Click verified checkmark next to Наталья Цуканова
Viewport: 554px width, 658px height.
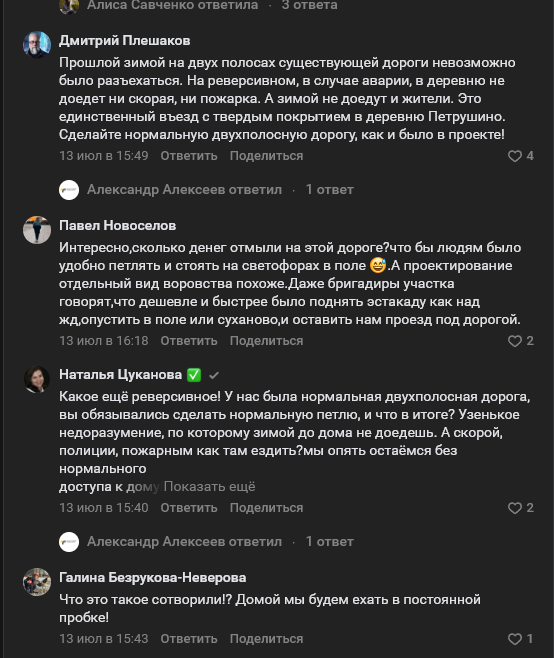(x=214, y=375)
